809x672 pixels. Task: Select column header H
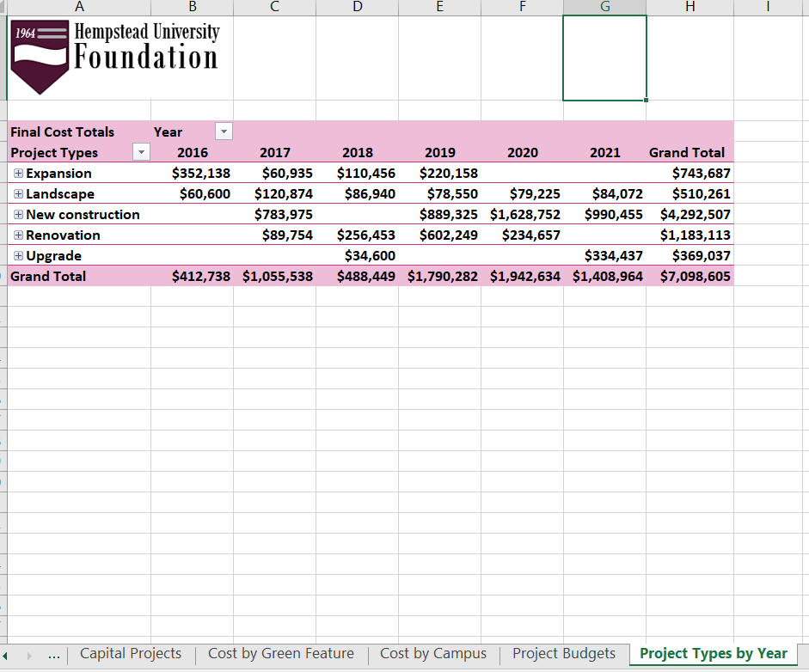(x=689, y=8)
